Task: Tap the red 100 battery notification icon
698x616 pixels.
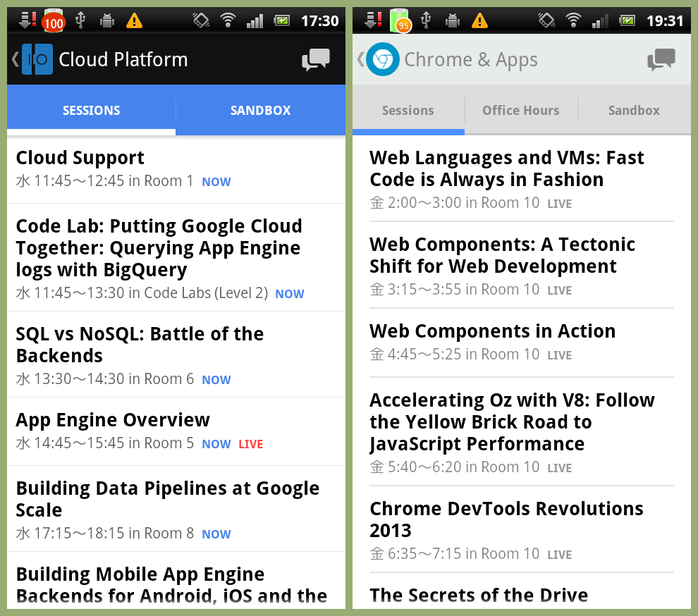Action: click(54, 21)
